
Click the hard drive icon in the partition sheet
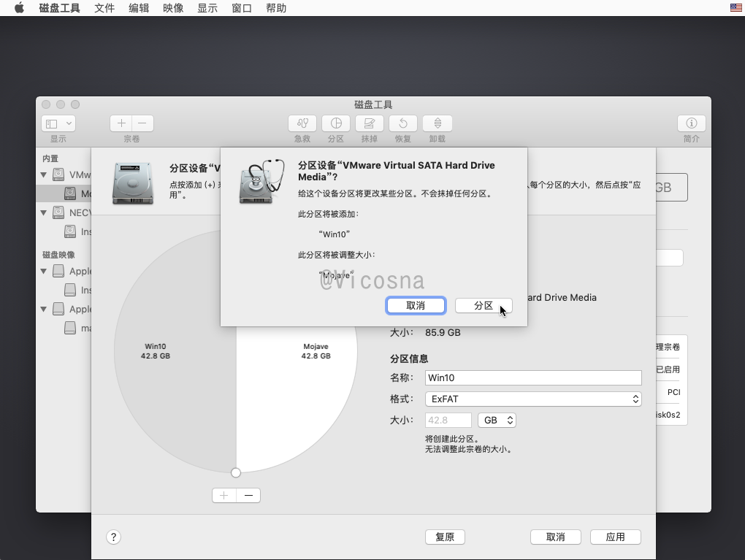pos(133,183)
